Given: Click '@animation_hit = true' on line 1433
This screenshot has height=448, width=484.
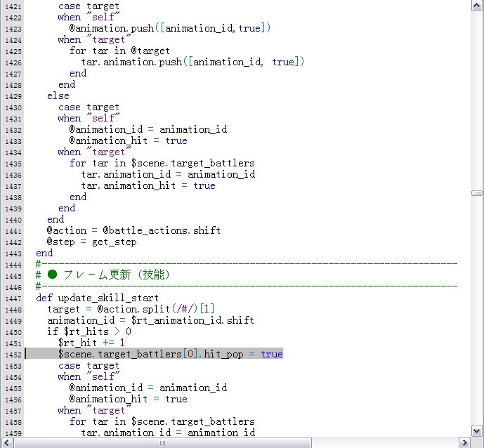Looking at the screenshot, I should click(x=128, y=140).
